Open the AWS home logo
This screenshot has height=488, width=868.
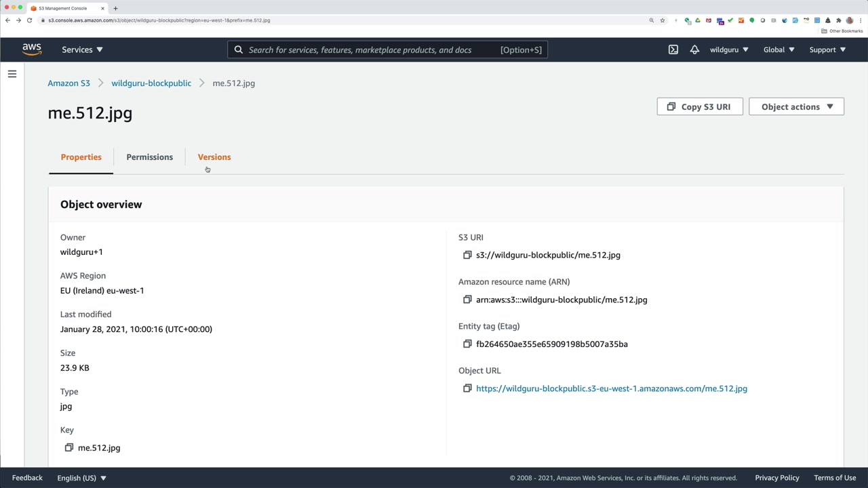pyautogui.click(x=32, y=49)
